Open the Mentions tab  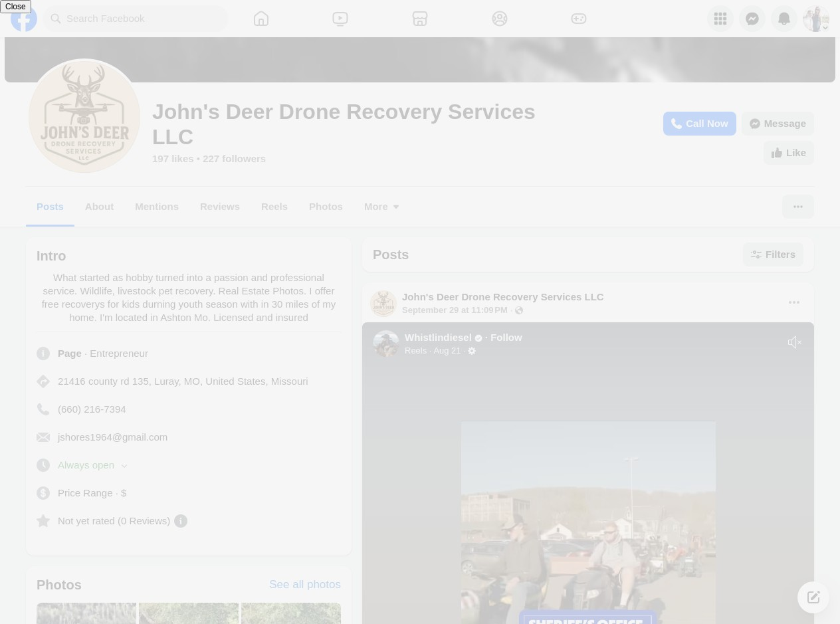tap(156, 206)
